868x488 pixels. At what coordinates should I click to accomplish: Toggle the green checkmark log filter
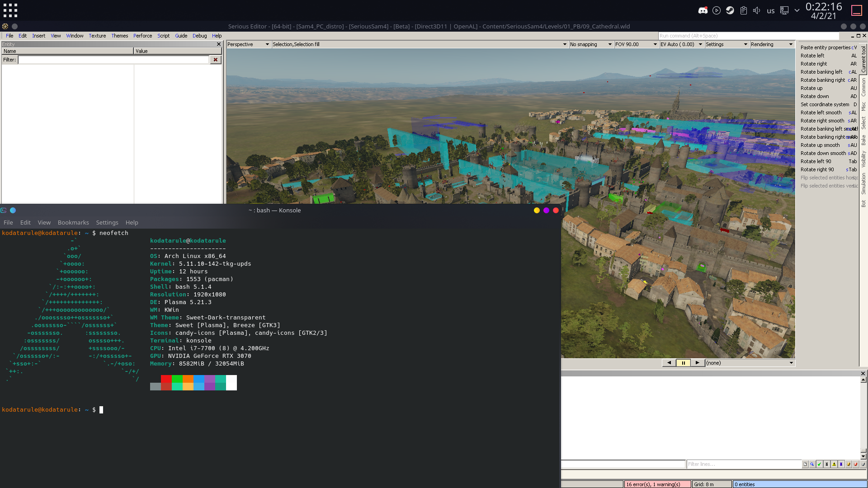819,464
